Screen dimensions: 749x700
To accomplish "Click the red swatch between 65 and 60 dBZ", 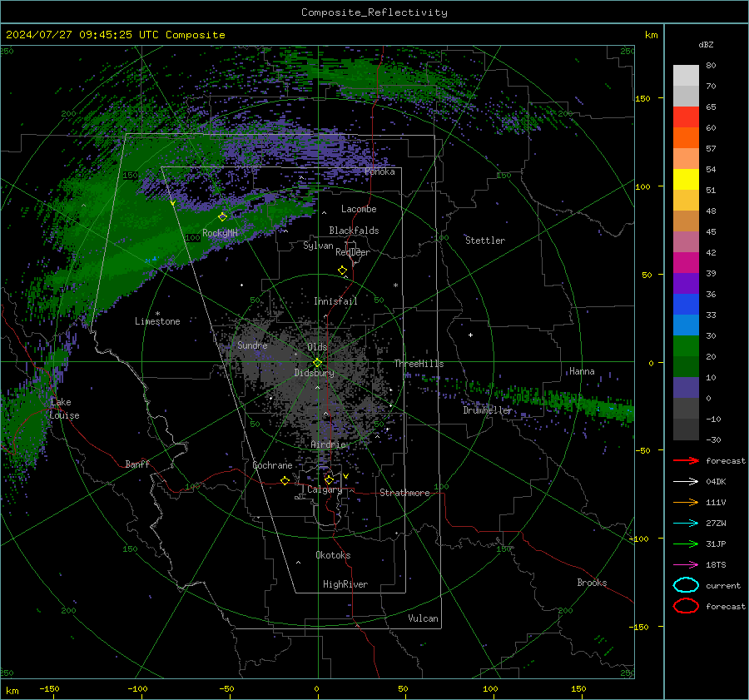I will click(686, 117).
